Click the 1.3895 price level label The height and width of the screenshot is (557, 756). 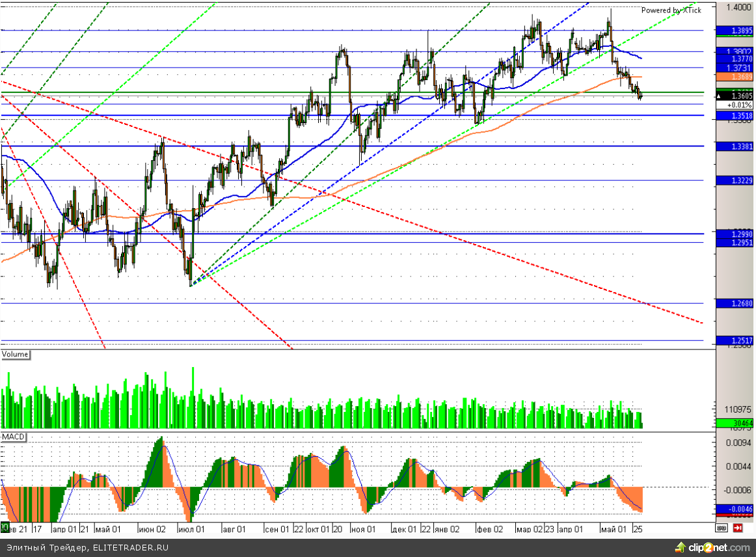tap(735, 31)
